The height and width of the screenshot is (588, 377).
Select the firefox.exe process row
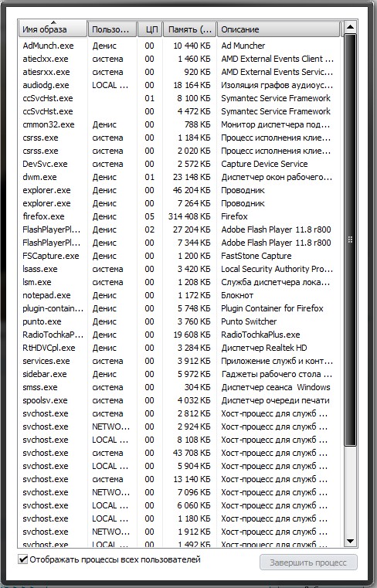(180, 216)
